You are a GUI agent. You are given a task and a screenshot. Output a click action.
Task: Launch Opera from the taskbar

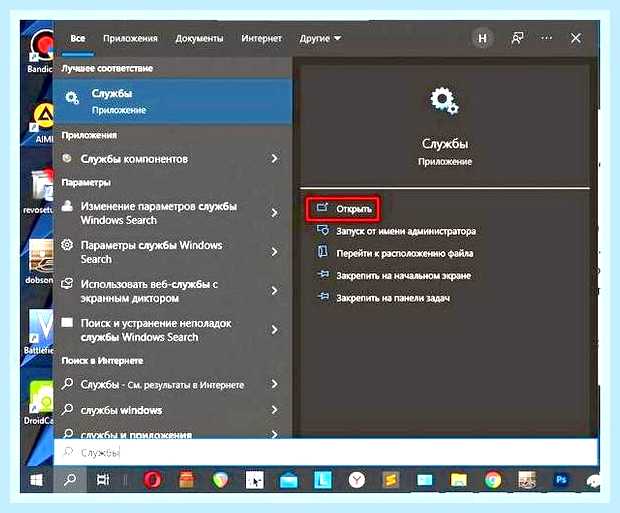(x=153, y=480)
